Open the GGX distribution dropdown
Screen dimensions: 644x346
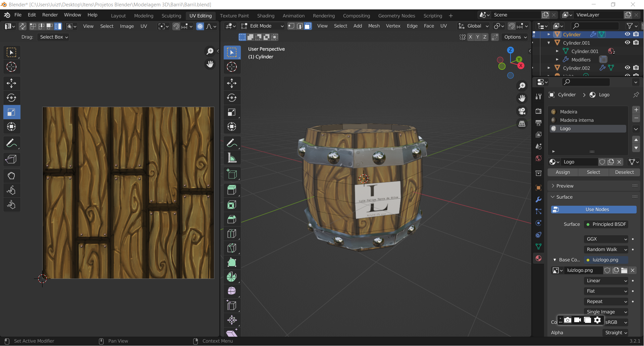click(x=606, y=239)
